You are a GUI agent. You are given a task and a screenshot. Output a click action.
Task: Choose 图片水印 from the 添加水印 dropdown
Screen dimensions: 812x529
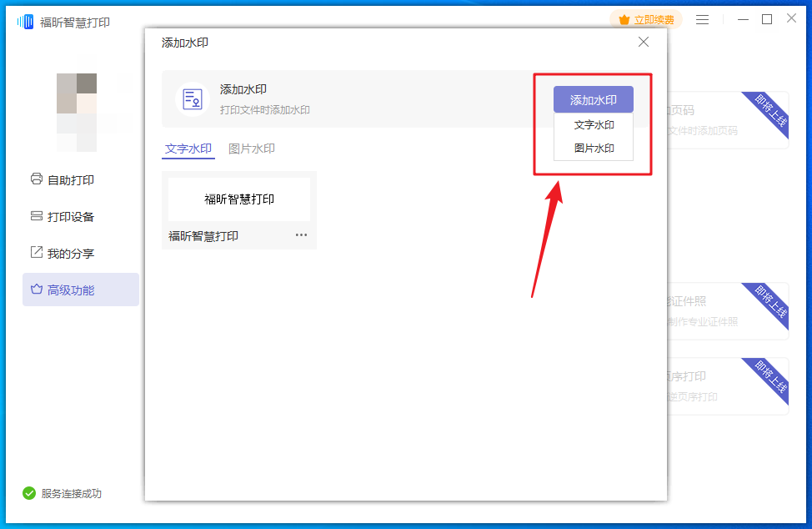(594, 149)
